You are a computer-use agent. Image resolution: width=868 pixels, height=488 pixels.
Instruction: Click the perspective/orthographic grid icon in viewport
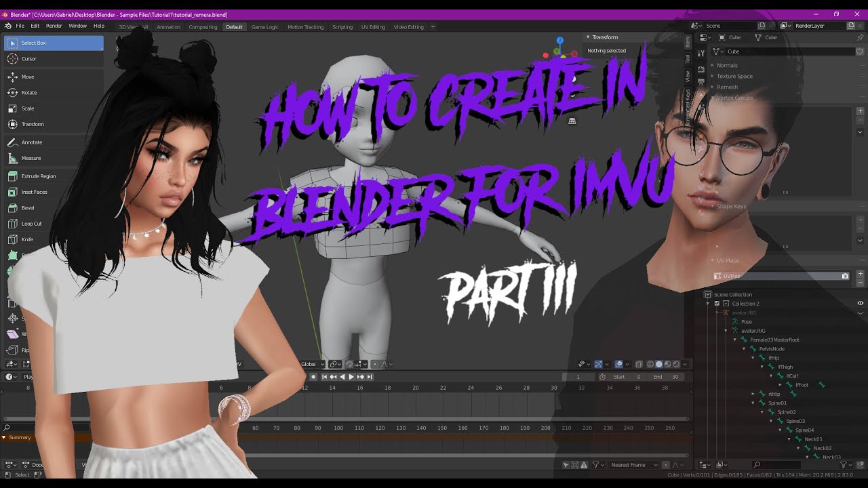click(572, 121)
